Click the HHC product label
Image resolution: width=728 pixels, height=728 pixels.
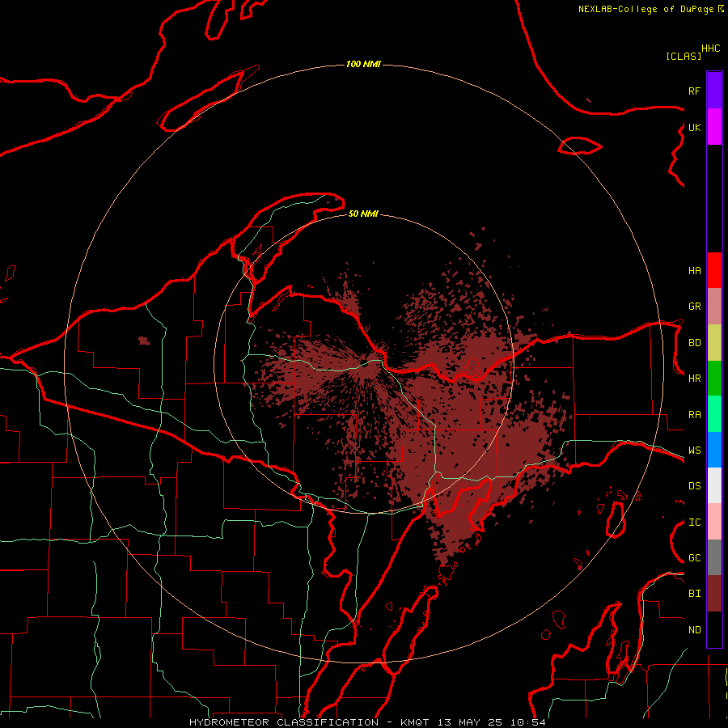coord(711,49)
